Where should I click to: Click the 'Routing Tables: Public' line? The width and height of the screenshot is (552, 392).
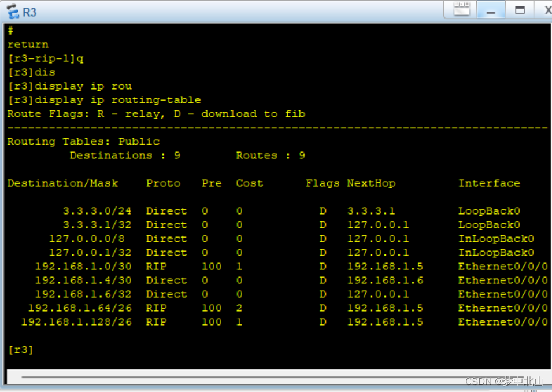[83, 142]
